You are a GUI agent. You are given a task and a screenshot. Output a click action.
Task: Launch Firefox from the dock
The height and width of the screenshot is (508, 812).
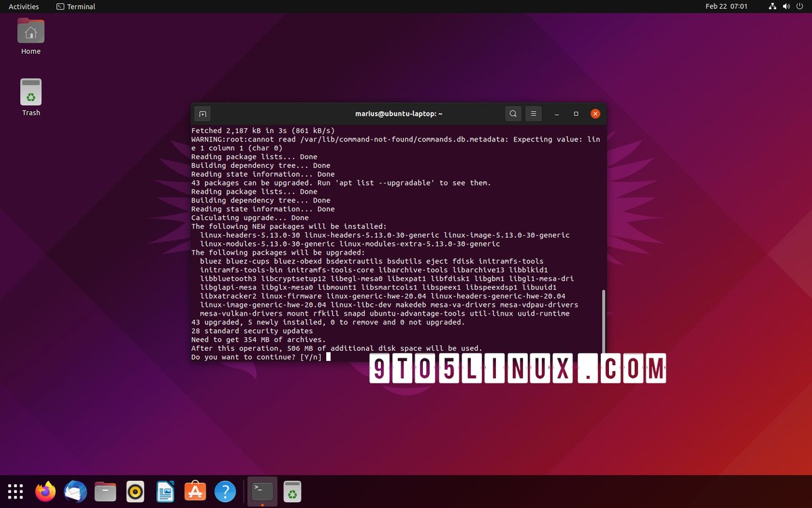45,491
